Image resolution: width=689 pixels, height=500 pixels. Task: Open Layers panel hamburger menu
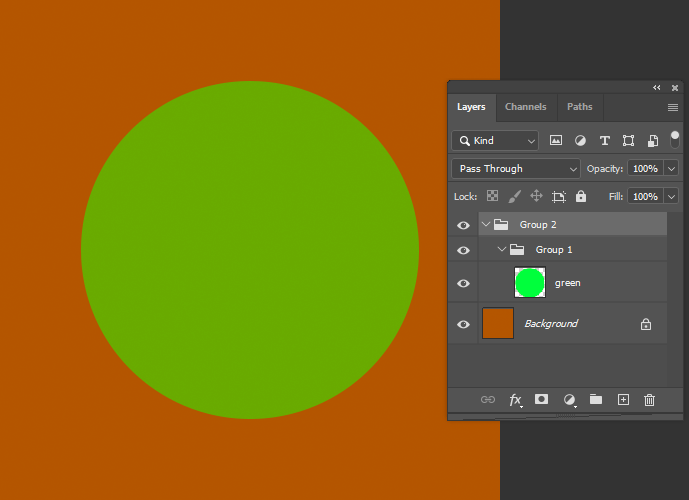coord(673,107)
